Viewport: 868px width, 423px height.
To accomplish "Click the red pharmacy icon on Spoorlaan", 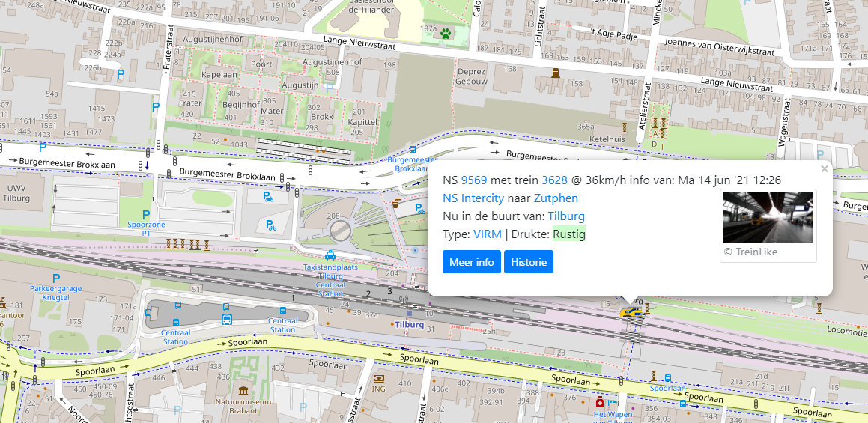I will tap(600, 403).
